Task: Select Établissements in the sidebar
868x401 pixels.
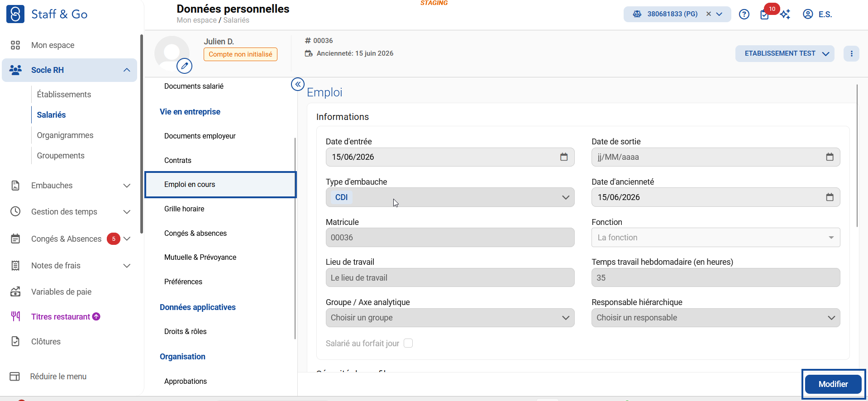Action: [64, 95]
